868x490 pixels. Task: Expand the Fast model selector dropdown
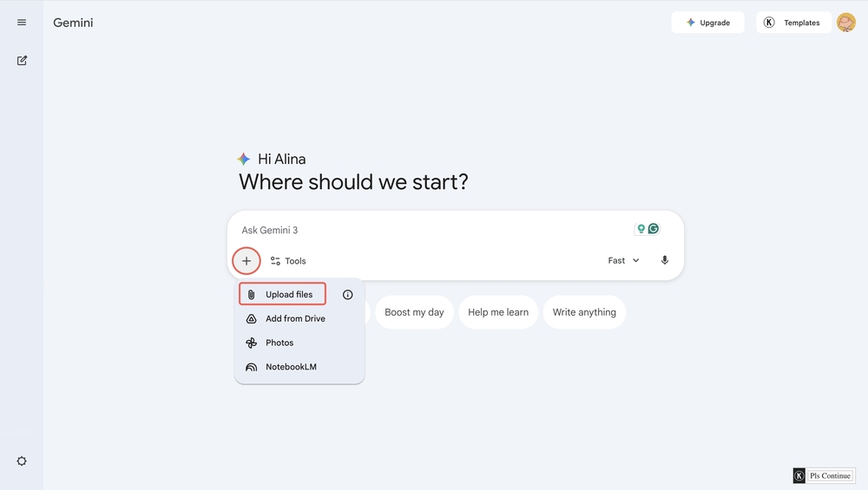coord(624,260)
